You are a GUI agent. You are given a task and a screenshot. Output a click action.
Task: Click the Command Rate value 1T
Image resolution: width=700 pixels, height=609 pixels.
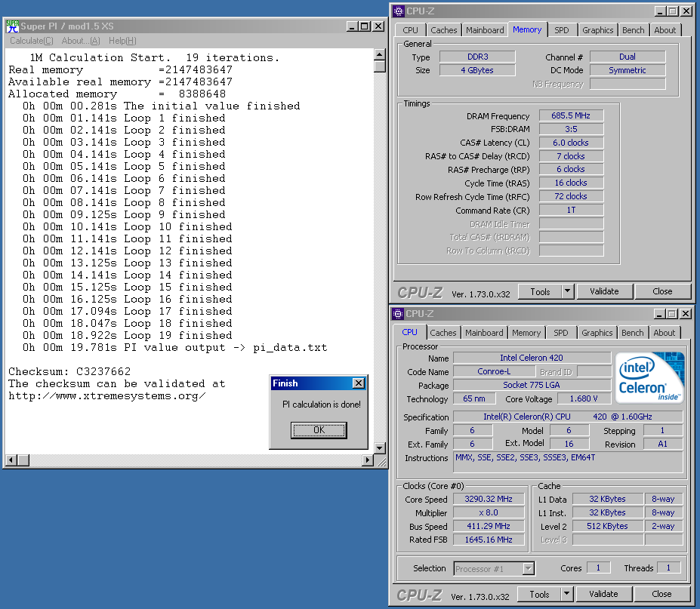pos(571,210)
